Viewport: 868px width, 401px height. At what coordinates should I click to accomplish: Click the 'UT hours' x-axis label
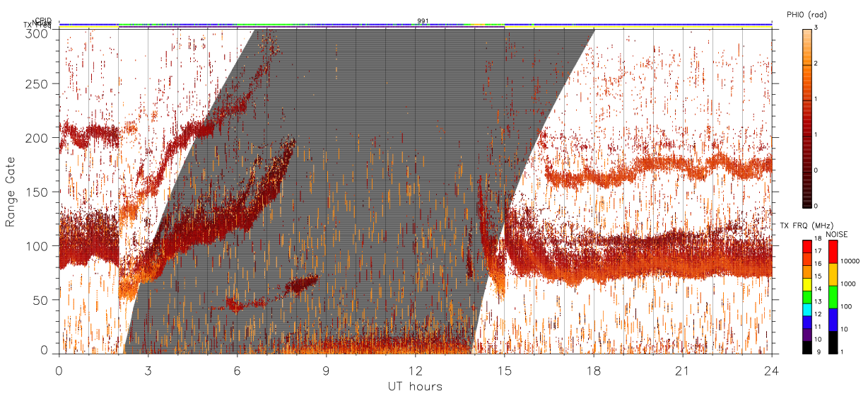414,386
